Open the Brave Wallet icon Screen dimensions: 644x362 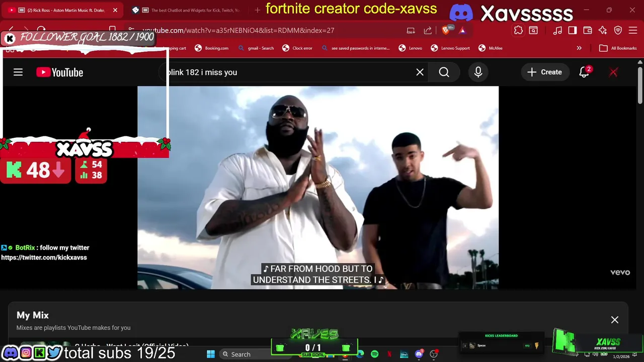click(588, 30)
